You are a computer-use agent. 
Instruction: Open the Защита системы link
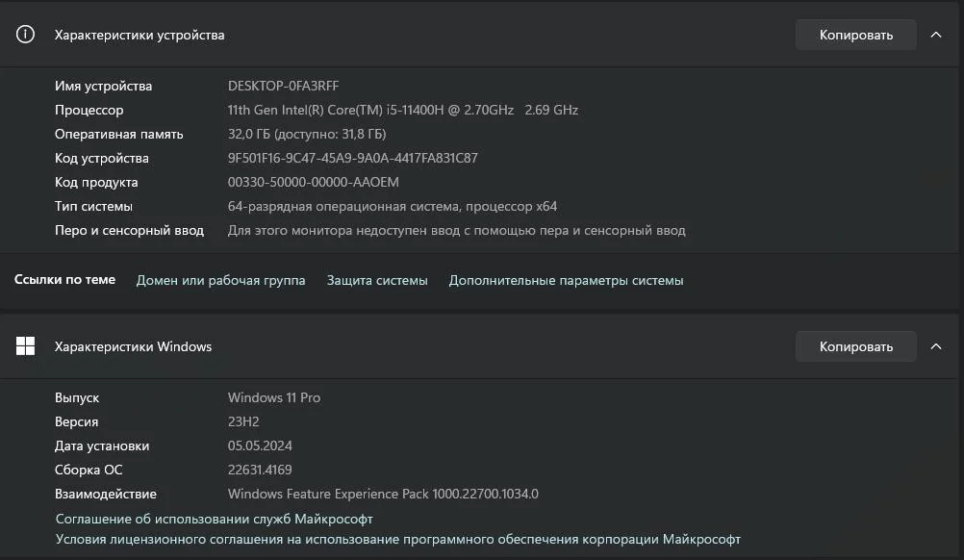pyautogui.click(x=377, y=280)
